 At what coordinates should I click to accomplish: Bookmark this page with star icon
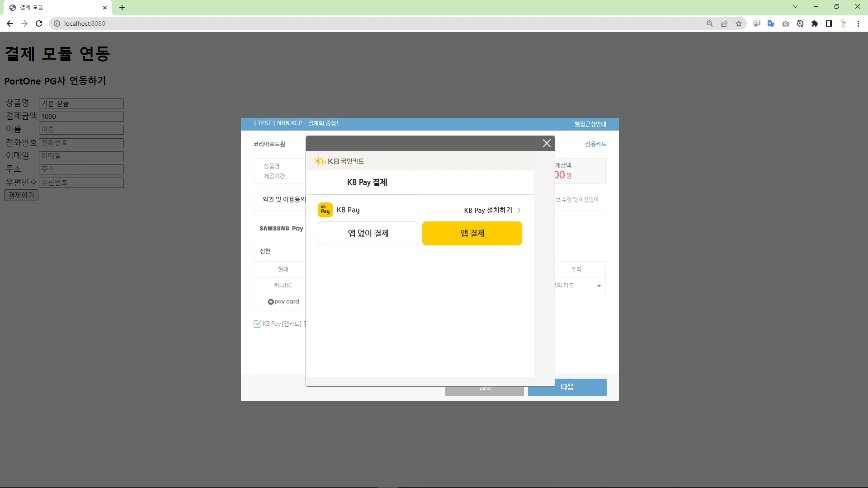(739, 23)
